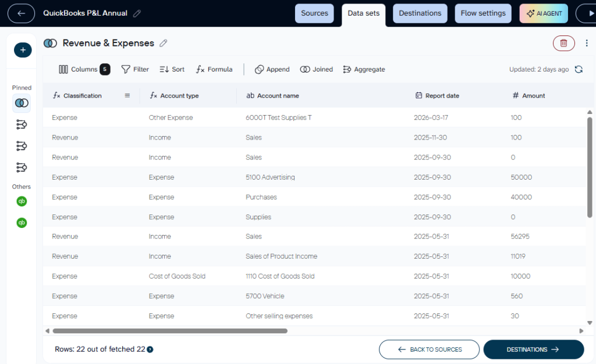This screenshot has width=596, height=364.
Task: Click the back arrow button
Action: (22, 13)
